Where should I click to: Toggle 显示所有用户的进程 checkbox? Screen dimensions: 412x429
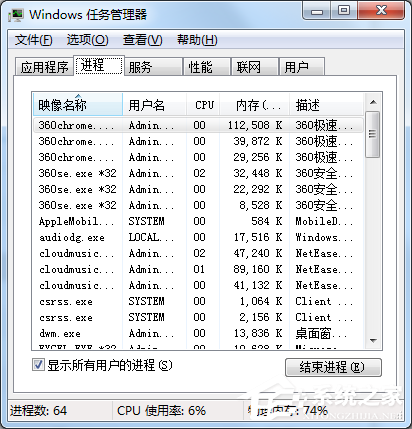tap(38, 364)
